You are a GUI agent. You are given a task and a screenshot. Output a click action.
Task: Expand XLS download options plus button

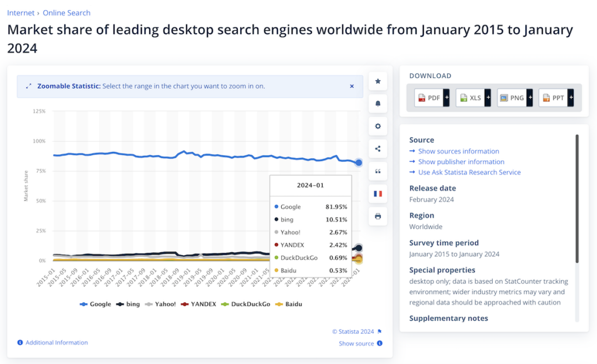click(488, 98)
